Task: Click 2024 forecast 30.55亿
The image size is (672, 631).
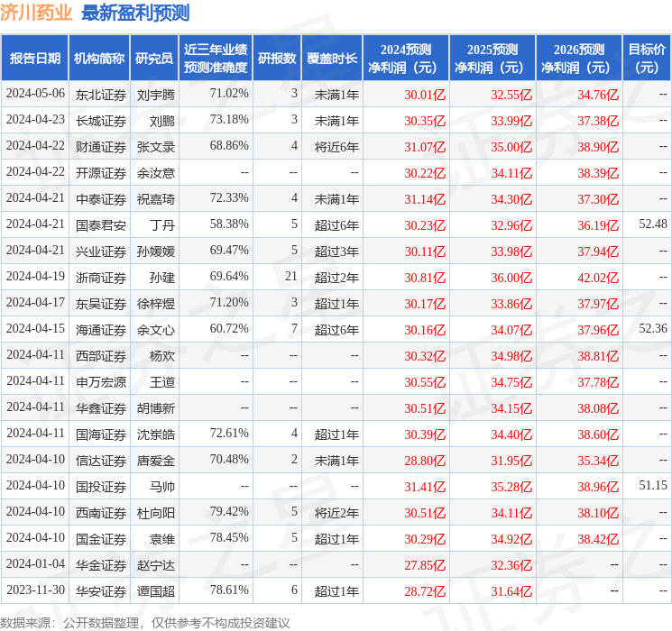Action: pos(425,382)
